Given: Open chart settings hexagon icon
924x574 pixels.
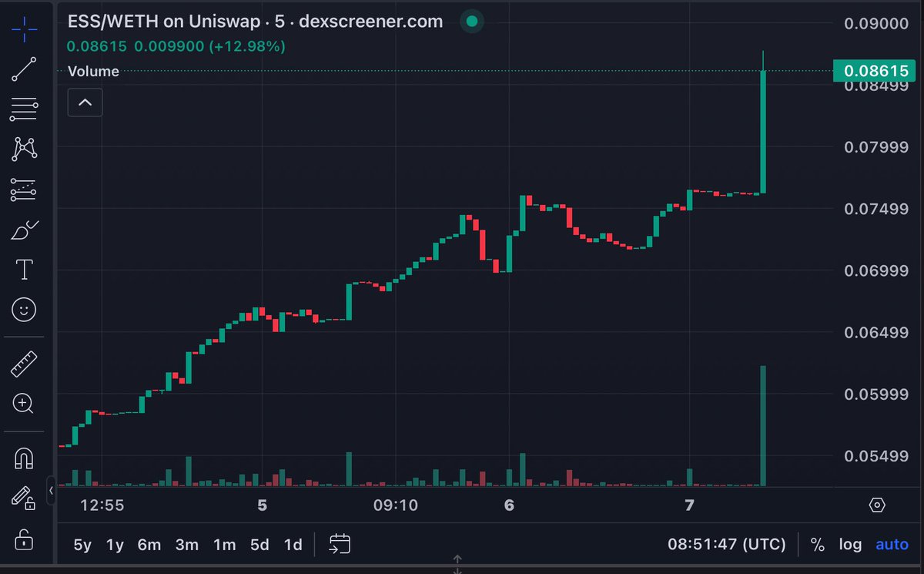Looking at the screenshot, I should click(877, 505).
